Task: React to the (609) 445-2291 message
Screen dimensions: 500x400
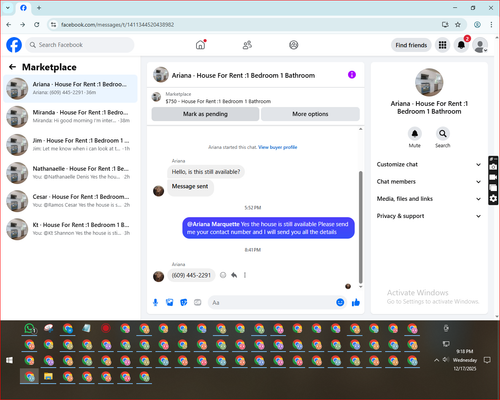Action: 223,275
